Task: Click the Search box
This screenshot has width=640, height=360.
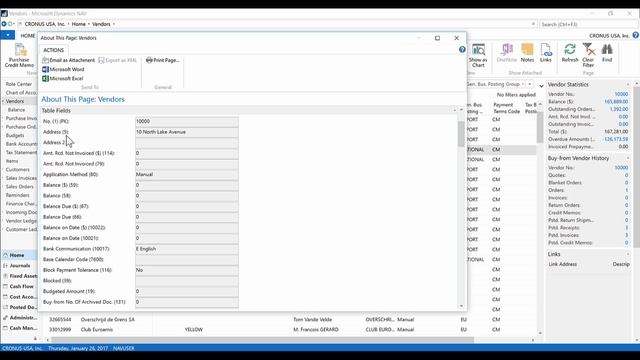Action: pos(589,24)
